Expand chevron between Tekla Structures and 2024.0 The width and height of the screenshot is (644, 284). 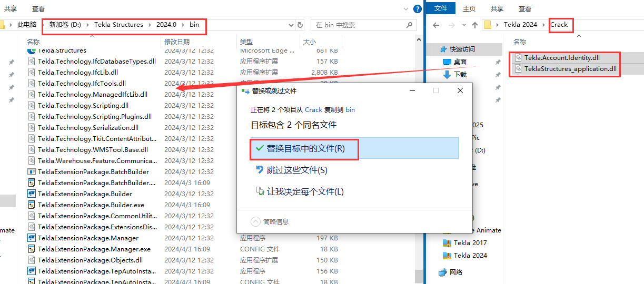151,25
